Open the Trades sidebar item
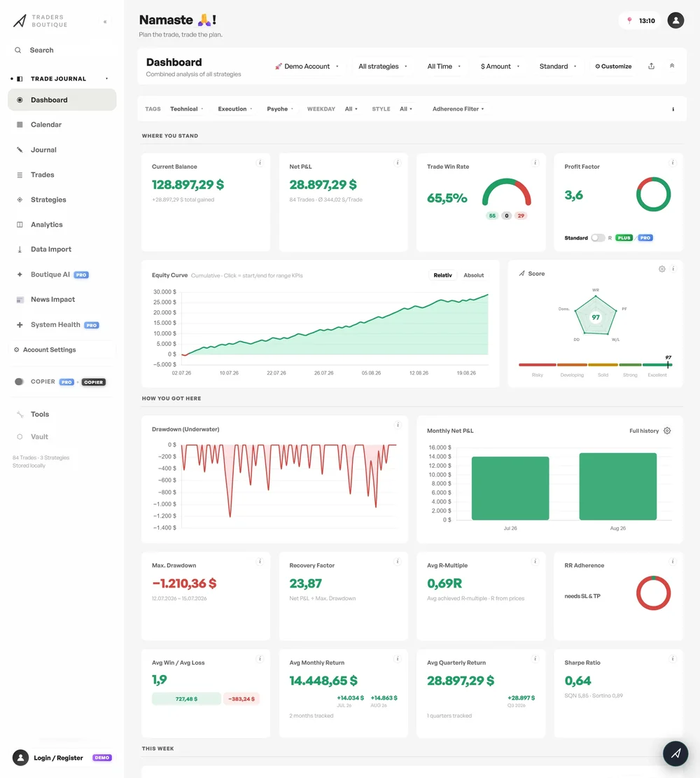This screenshot has width=700, height=778. [x=62, y=174]
